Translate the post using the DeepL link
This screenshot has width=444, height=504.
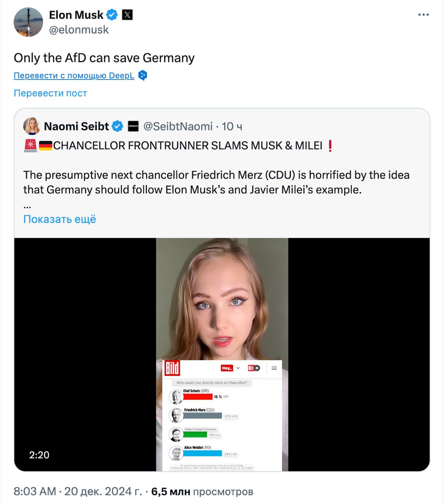point(74,75)
